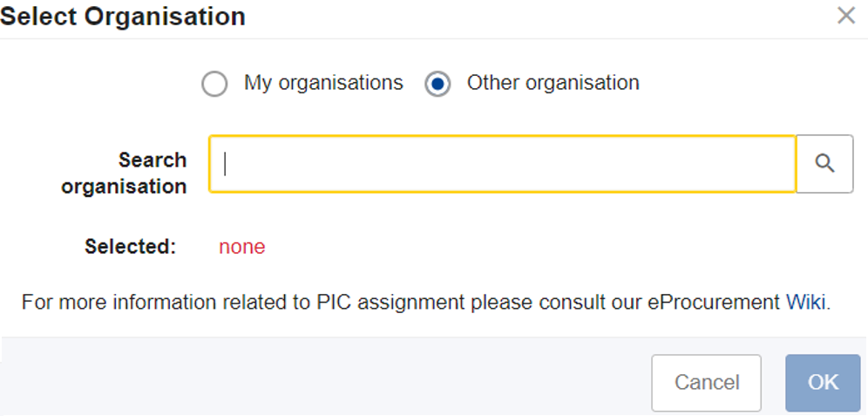The image size is (868, 416).
Task: Click the bold "Selected:" label
Action: [130, 247]
